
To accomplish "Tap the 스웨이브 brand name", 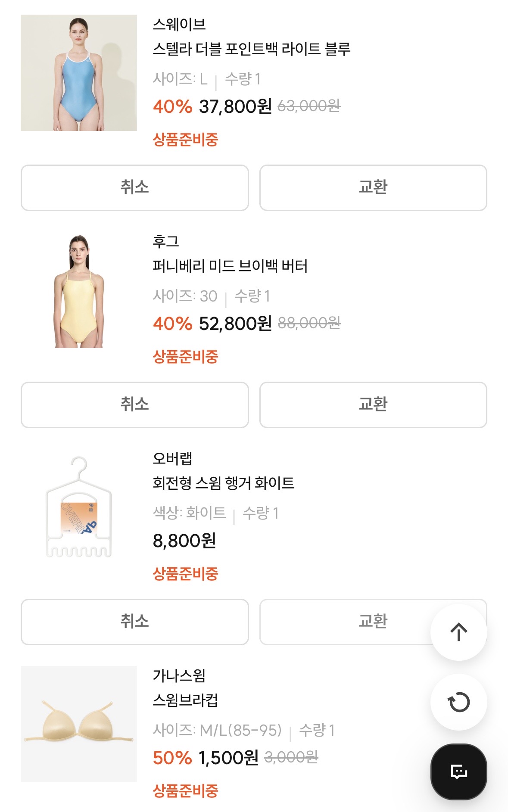I will (179, 25).
